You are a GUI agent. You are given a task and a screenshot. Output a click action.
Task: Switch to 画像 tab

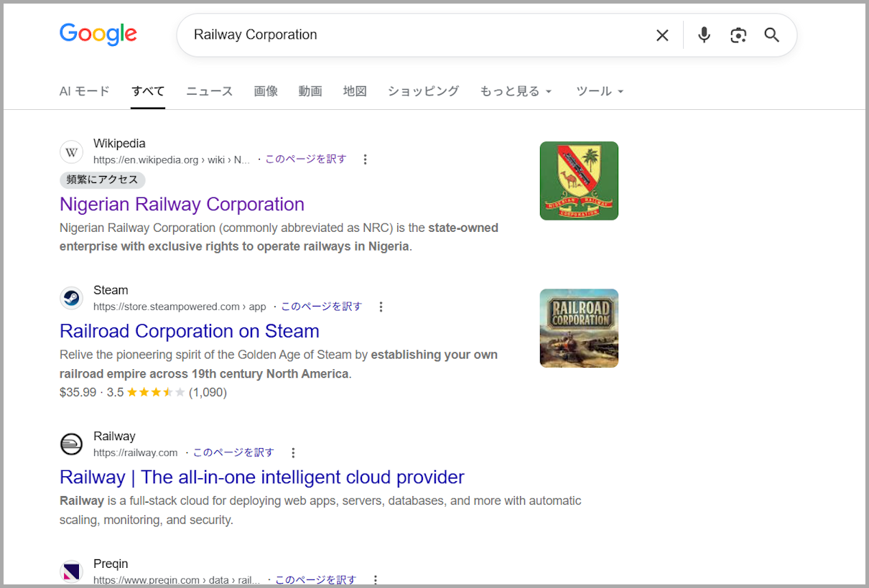coord(266,91)
